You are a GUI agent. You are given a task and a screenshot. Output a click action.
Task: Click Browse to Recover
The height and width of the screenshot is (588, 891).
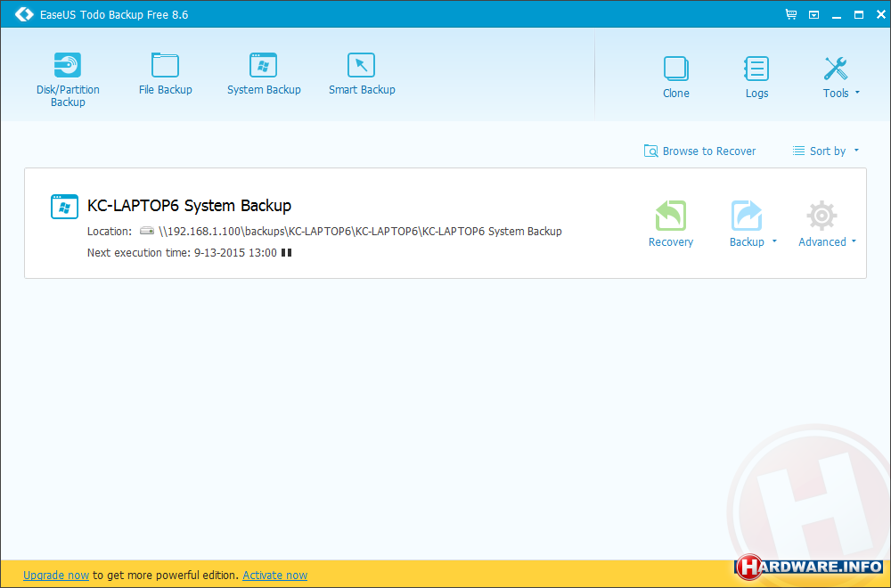[699, 151]
